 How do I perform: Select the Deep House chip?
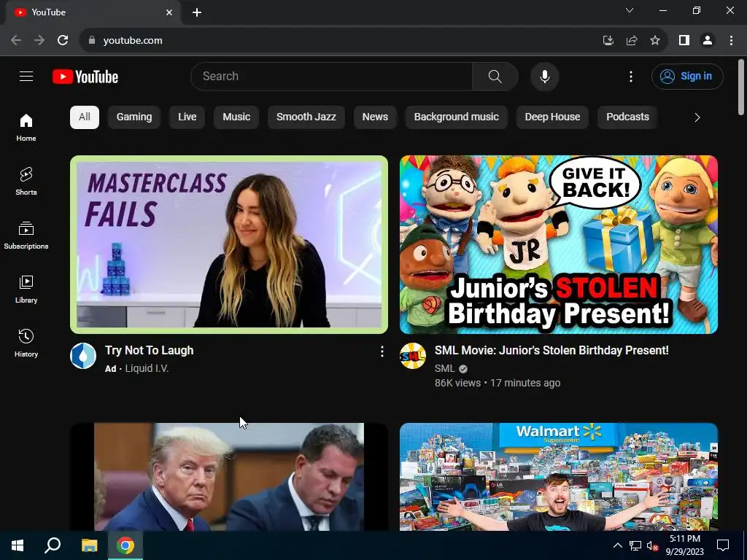pyautogui.click(x=552, y=117)
